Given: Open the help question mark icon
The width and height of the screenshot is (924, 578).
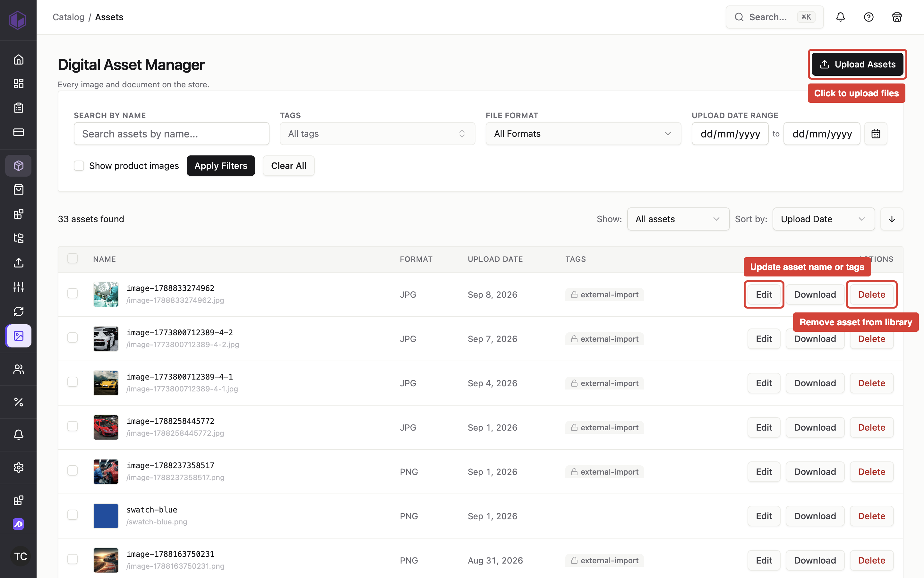Looking at the screenshot, I should (x=868, y=17).
